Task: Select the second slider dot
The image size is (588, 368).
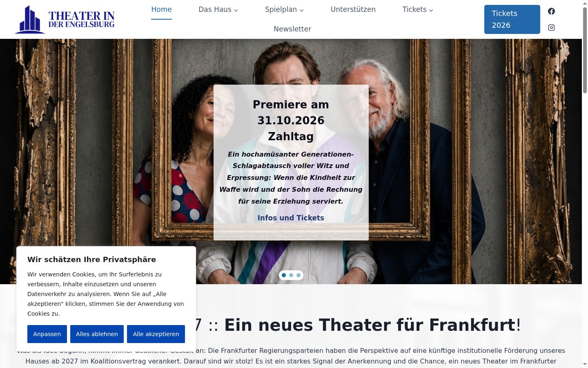Action: point(291,275)
